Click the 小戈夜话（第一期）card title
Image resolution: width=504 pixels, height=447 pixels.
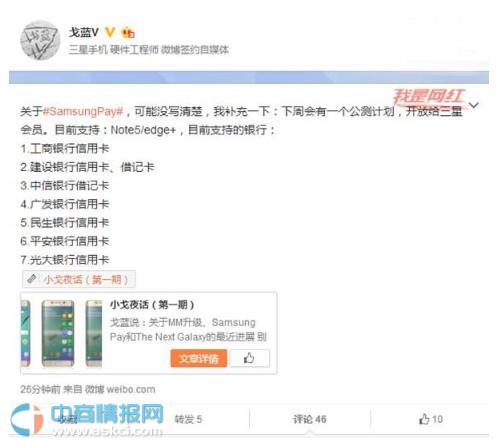(x=152, y=305)
